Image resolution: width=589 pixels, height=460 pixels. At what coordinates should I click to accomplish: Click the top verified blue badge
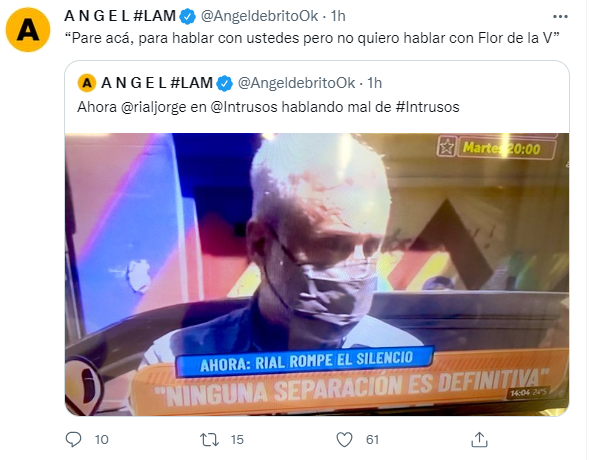click(x=188, y=17)
